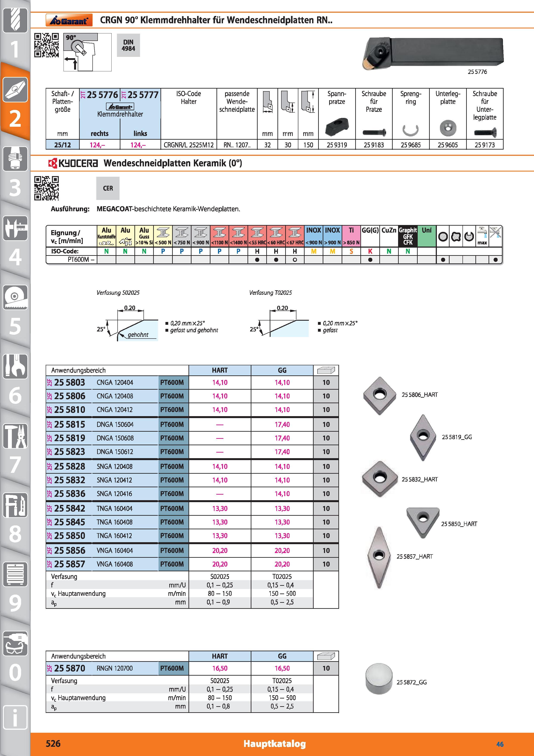Open the 90° approach angle diagram
Image resolution: width=534 pixels, height=756 pixels.
87,52
